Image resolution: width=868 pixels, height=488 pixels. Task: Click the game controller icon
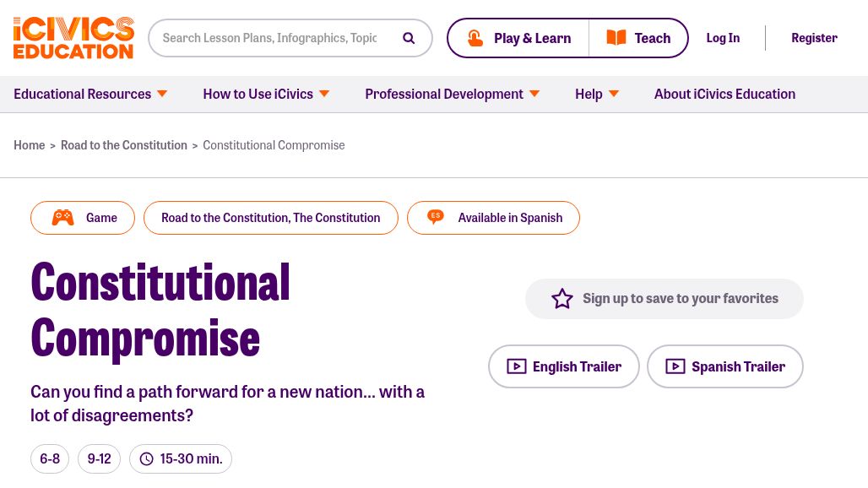click(62, 218)
